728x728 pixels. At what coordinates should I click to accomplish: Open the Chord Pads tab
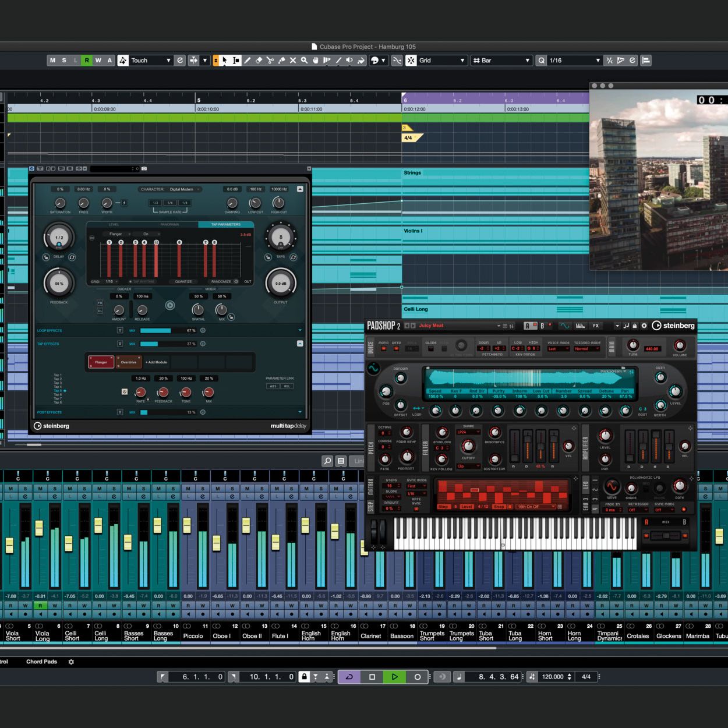[41, 662]
